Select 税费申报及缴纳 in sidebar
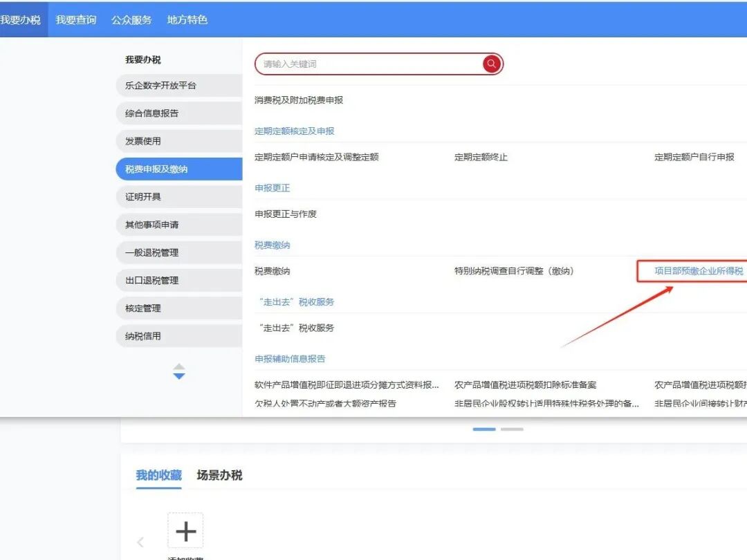 [x=179, y=169]
